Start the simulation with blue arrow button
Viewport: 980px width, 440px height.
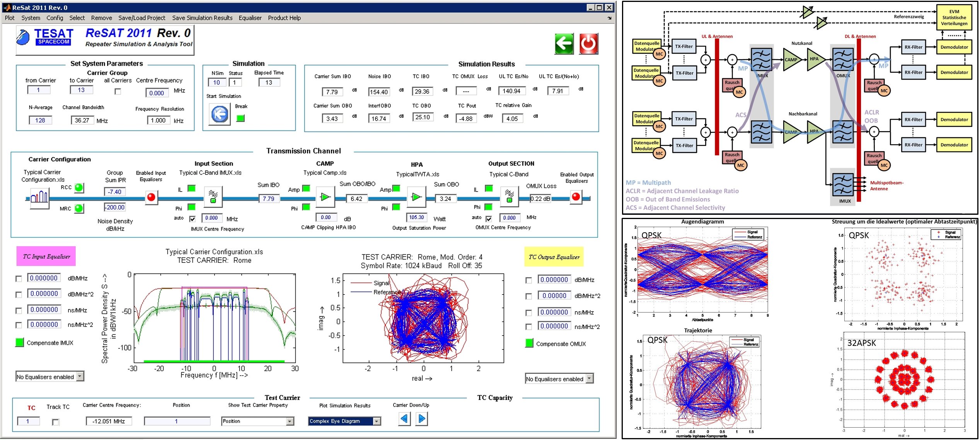click(220, 114)
